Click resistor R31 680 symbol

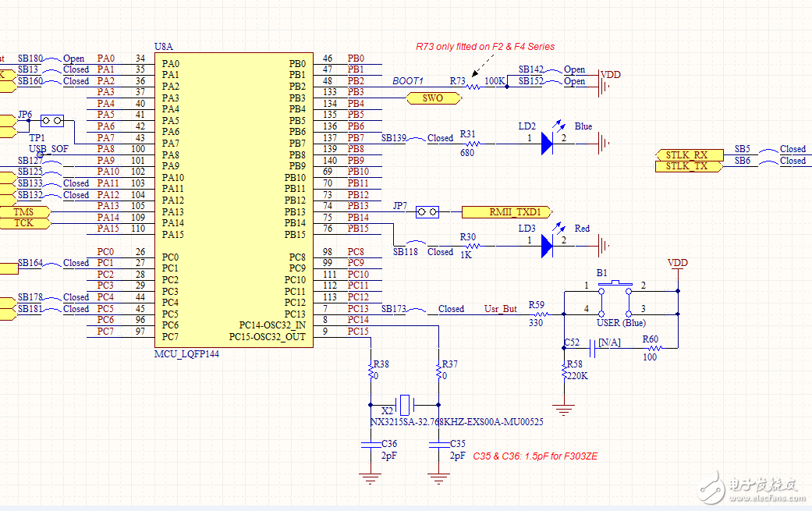click(x=469, y=144)
